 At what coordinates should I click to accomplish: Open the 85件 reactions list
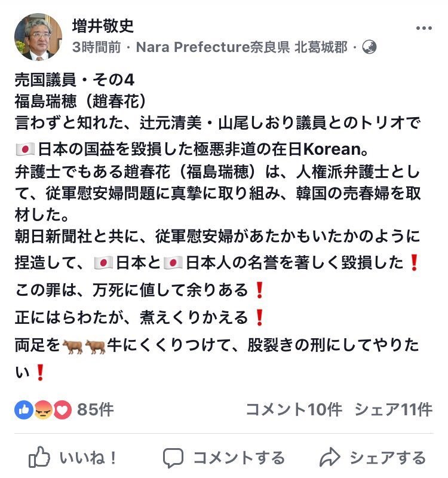tap(95, 409)
